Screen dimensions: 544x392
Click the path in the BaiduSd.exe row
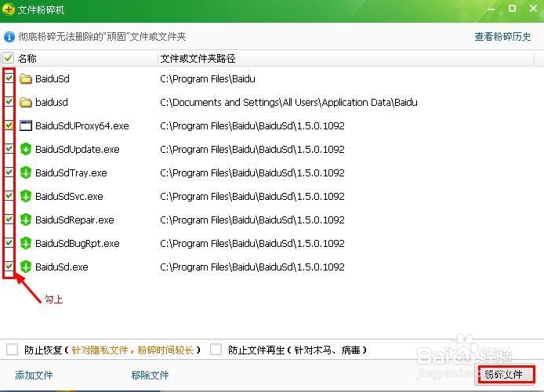pyautogui.click(x=252, y=267)
